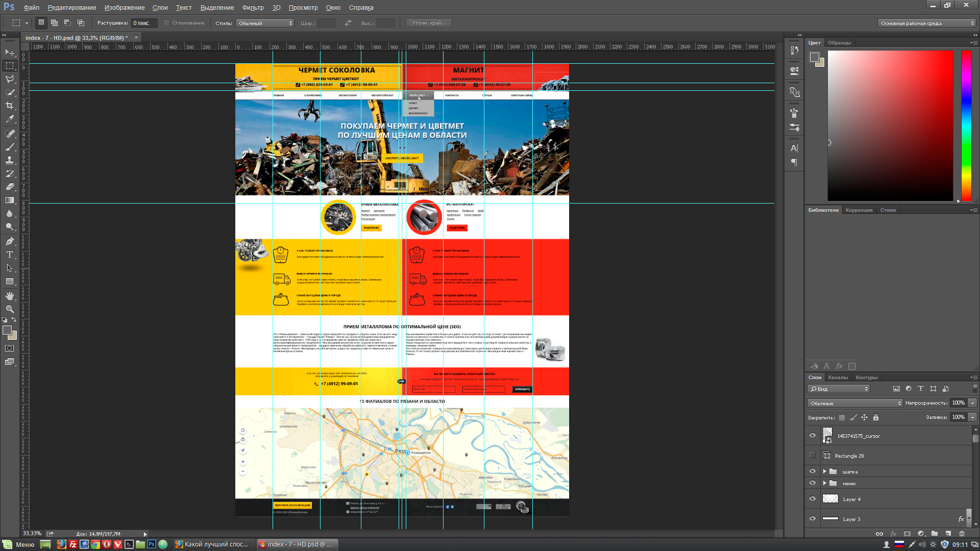Click the swap foreground/background colors arrow

14,320
